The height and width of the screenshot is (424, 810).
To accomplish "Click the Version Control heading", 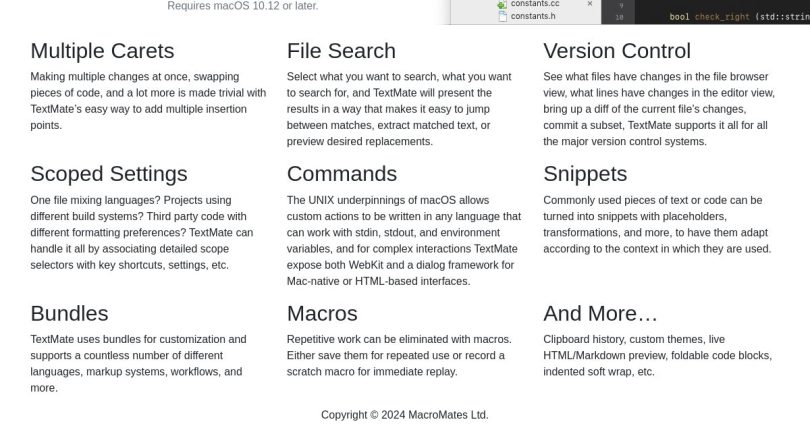I will pos(617,51).
